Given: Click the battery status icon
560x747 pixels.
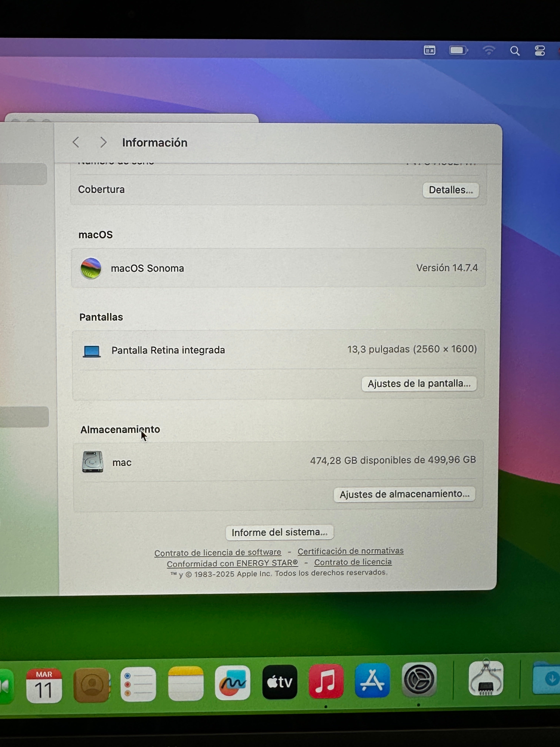Looking at the screenshot, I should pyautogui.click(x=458, y=50).
